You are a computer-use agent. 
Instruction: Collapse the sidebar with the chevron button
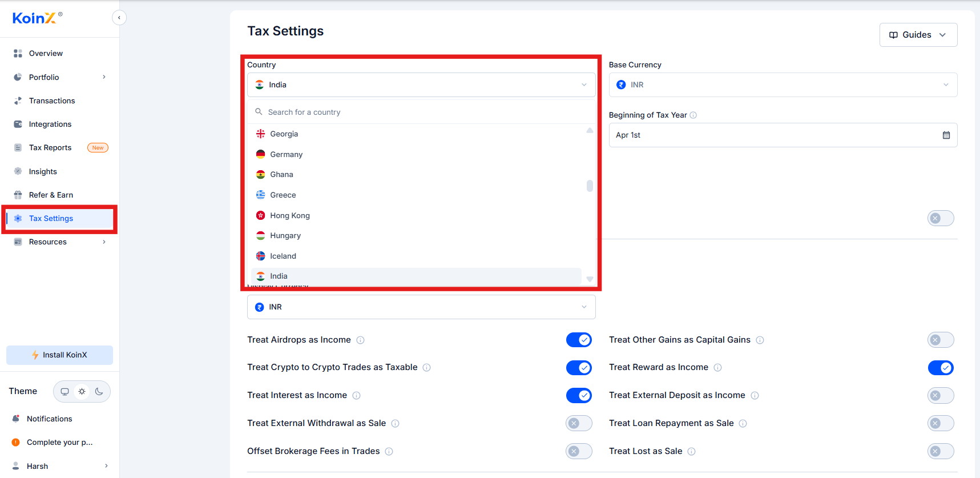click(119, 18)
